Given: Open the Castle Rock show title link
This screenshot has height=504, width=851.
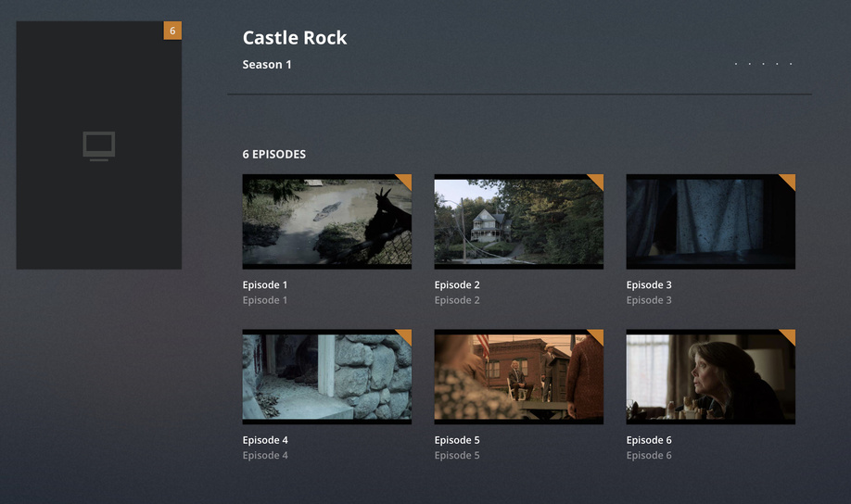Looking at the screenshot, I should (x=295, y=37).
